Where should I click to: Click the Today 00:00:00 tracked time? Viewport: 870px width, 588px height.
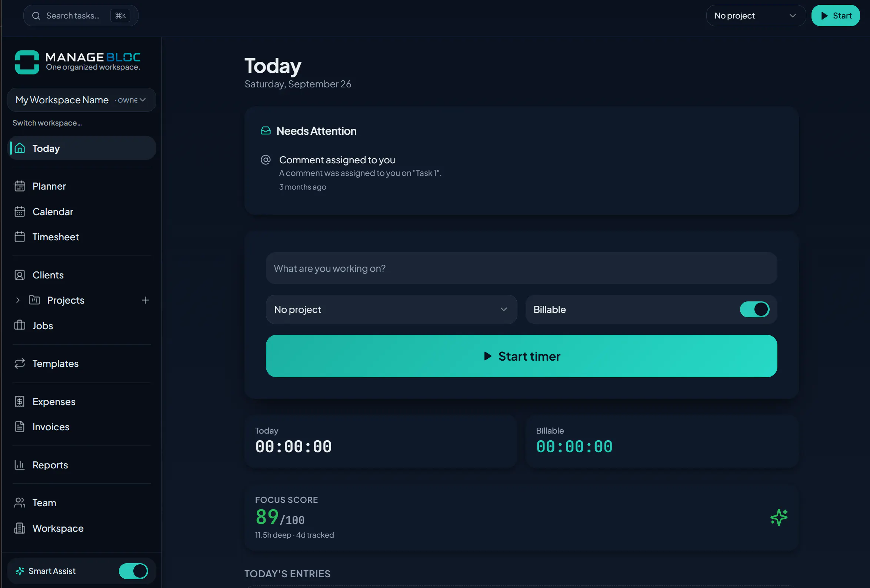click(293, 447)
